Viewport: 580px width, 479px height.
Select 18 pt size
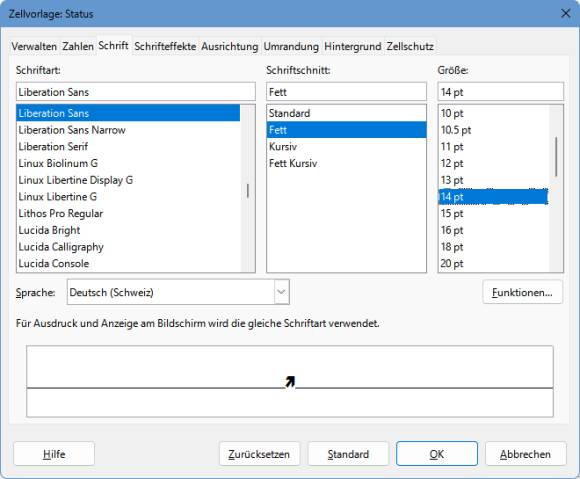coord(493,247)
